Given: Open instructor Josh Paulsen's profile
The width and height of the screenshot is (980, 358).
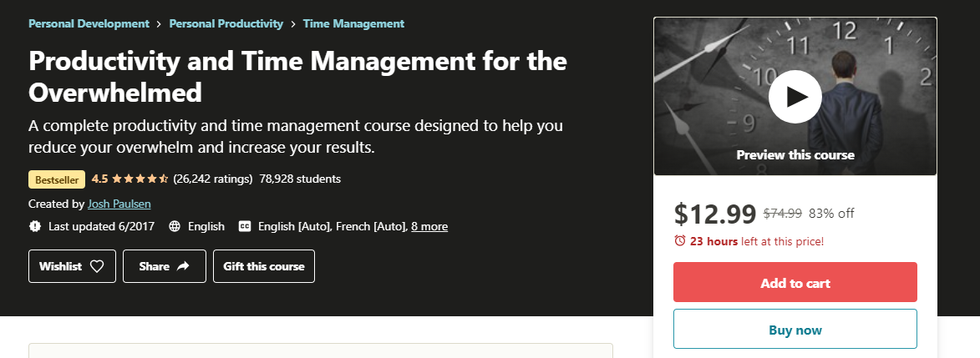Looking at the screenshot, I should point(119,204).
